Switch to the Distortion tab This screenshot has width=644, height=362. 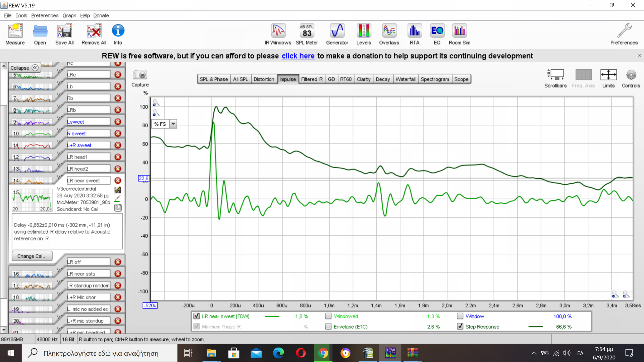click(264, 79)
